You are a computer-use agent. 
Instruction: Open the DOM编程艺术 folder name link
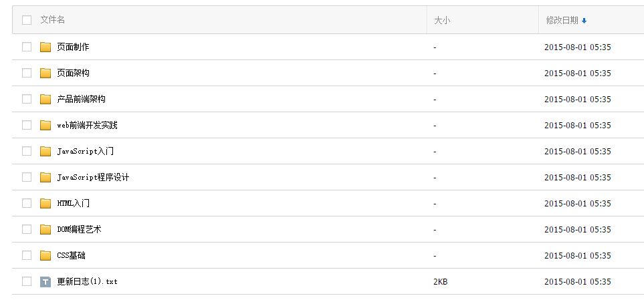pos(80,229)
